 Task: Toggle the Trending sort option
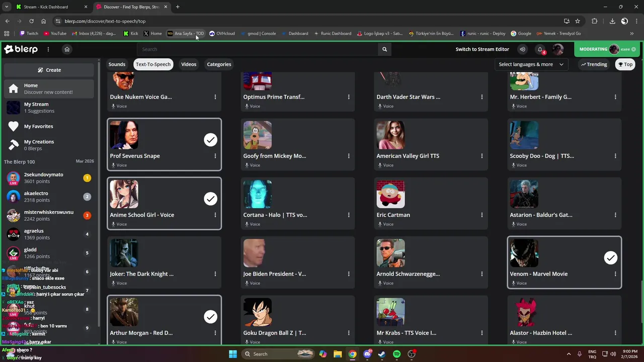[x=594, y=64]
